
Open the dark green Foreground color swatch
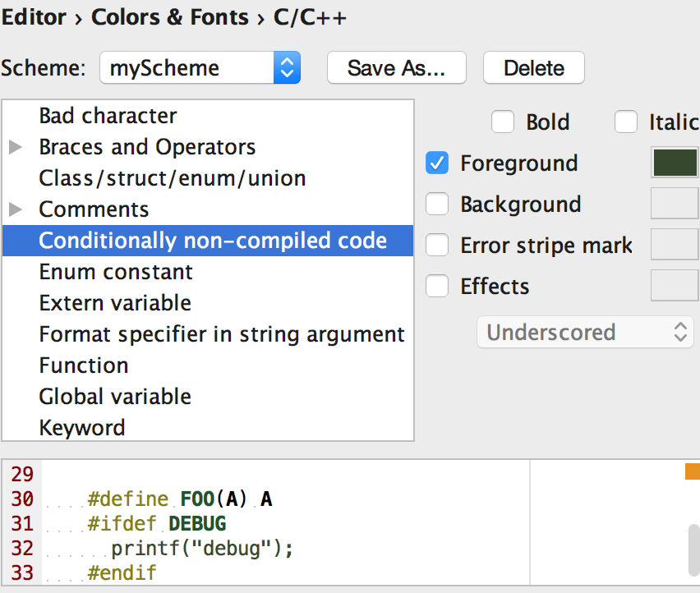(x=675, y=163)
